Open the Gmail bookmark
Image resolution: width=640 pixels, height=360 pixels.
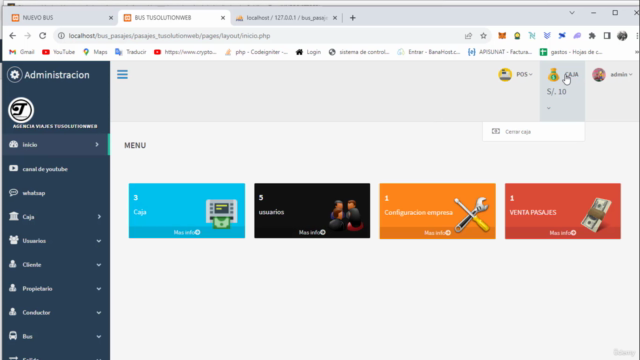coord(22,52)
